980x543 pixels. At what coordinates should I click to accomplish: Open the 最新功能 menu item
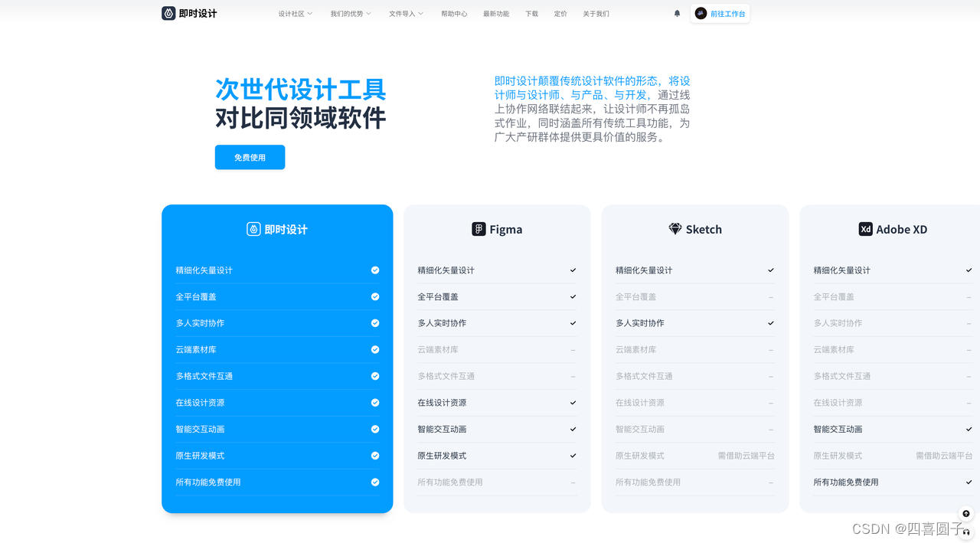click(496, 14)
